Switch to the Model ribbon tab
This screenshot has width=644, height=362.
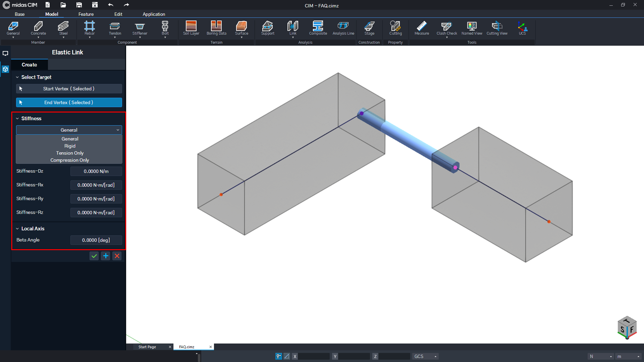point(52,14)
